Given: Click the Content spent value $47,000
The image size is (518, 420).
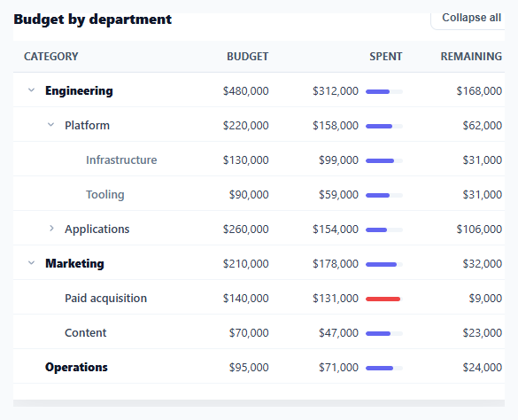Looking at the screenshot, I should tap(338, 333).
